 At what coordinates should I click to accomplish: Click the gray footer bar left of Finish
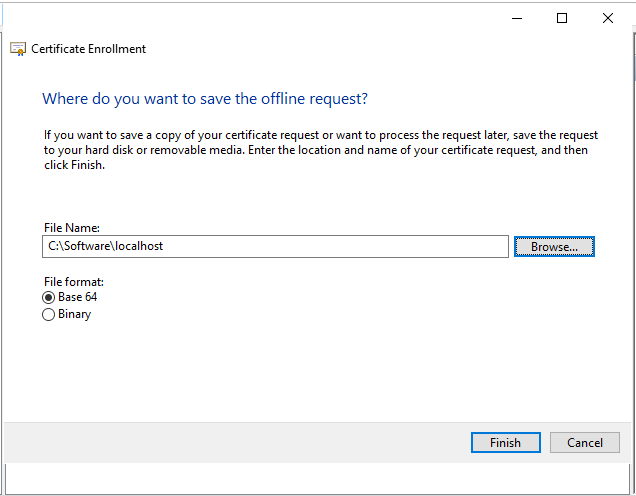tap(230, 442)
